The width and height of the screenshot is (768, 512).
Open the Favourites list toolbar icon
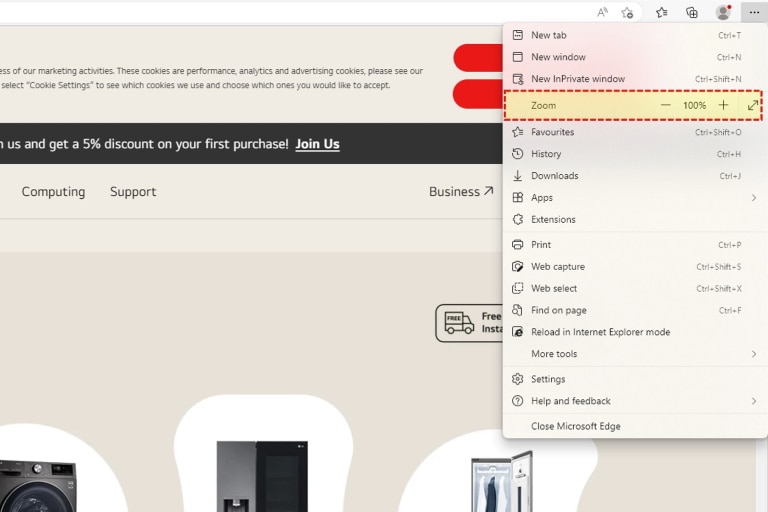(x=661, y=12)
